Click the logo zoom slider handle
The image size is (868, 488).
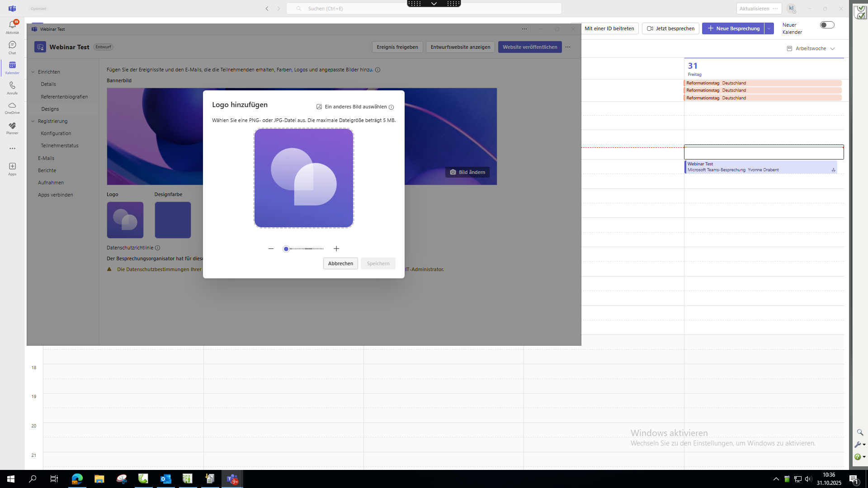click(286, 249)
